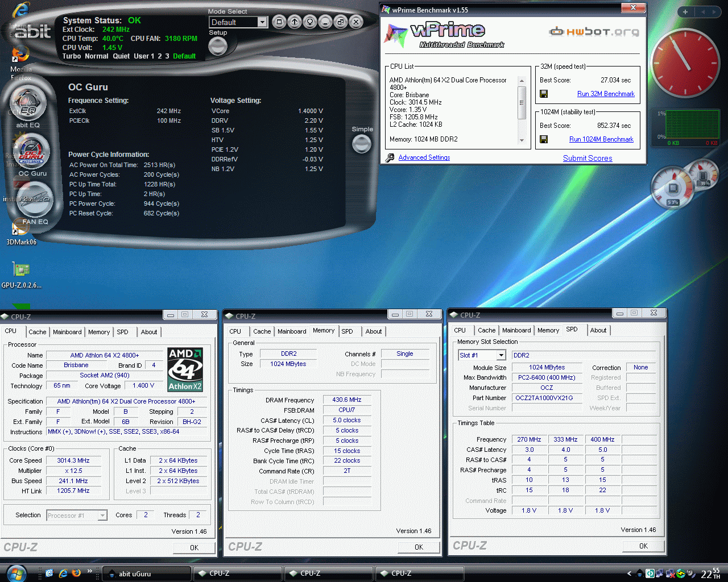Click the sidebar add gadget plus button

(685, 12)
